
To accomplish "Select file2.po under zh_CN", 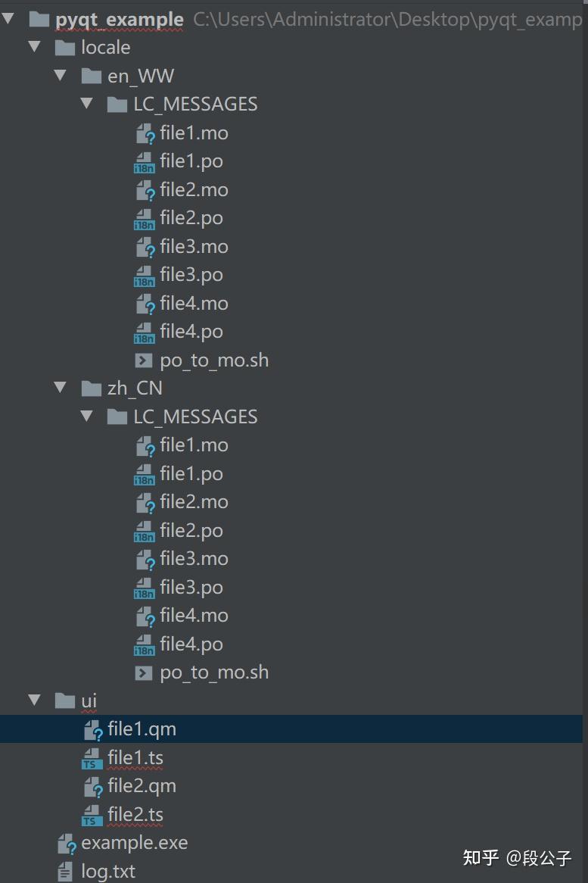I will pyautogui.click(x=191, y=530).
